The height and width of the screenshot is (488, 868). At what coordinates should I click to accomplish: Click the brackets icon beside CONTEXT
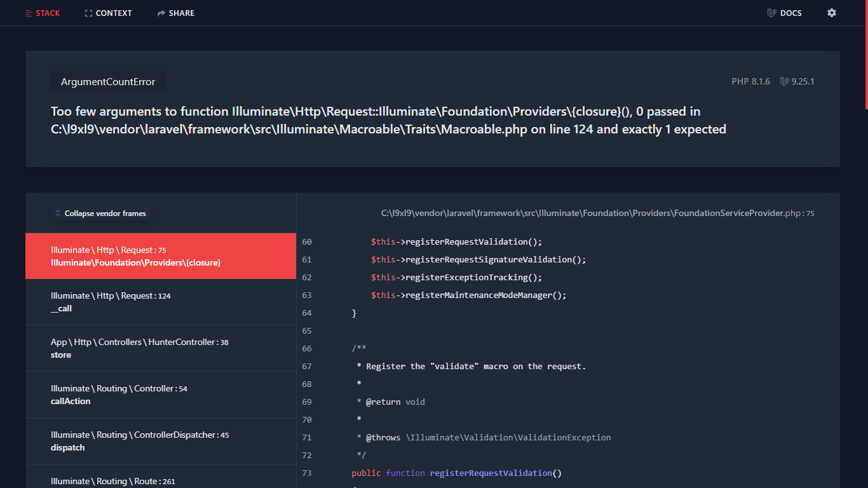88,13
